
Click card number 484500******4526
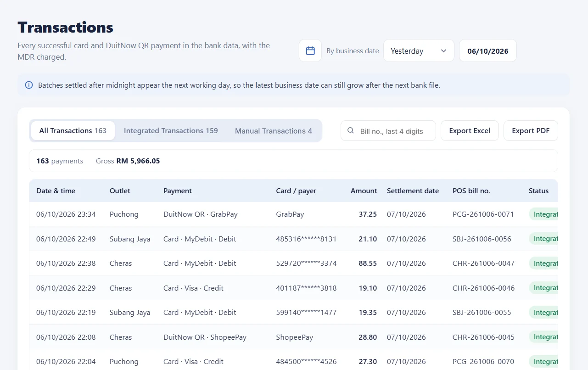306,362
